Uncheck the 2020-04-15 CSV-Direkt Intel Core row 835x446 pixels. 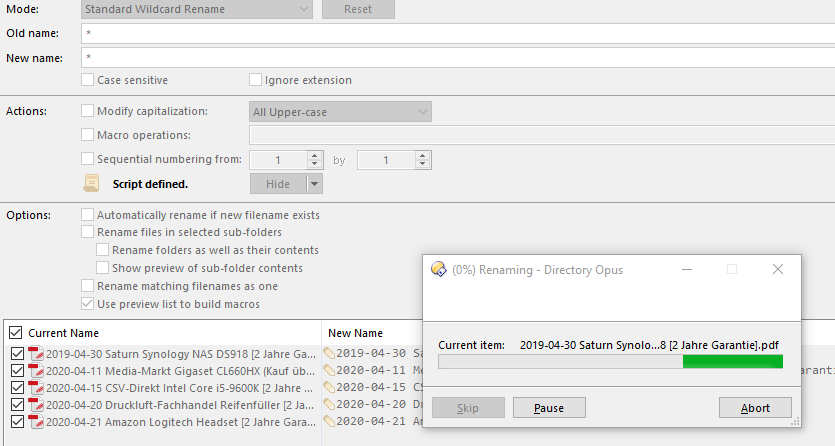(17, 387)
